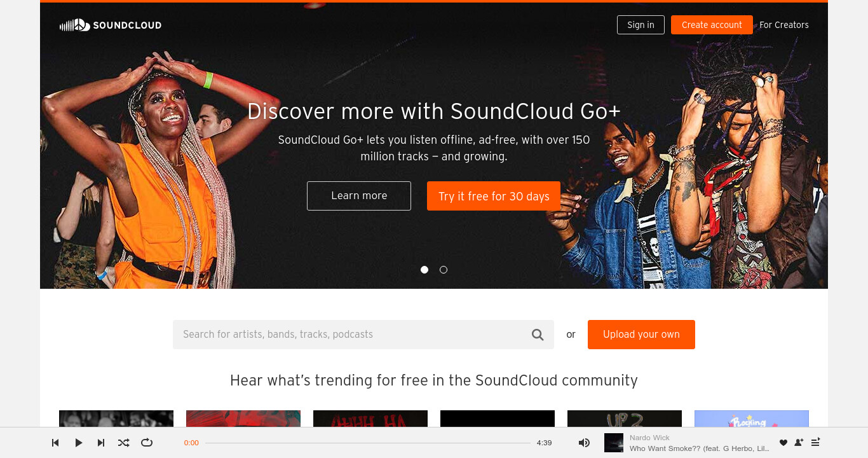Select the first carousel slide dot

424,270
